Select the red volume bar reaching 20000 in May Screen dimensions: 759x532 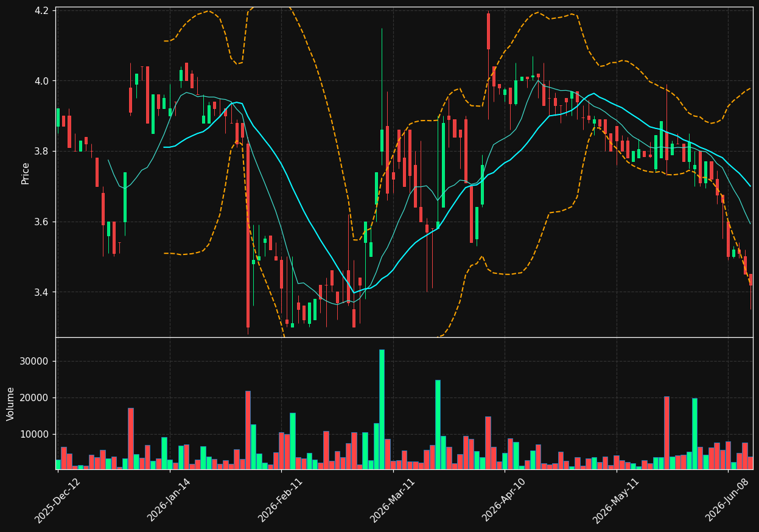[666, 433]
